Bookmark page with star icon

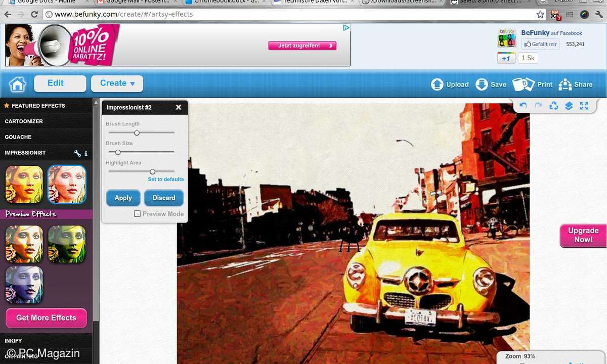coord(540,14)
